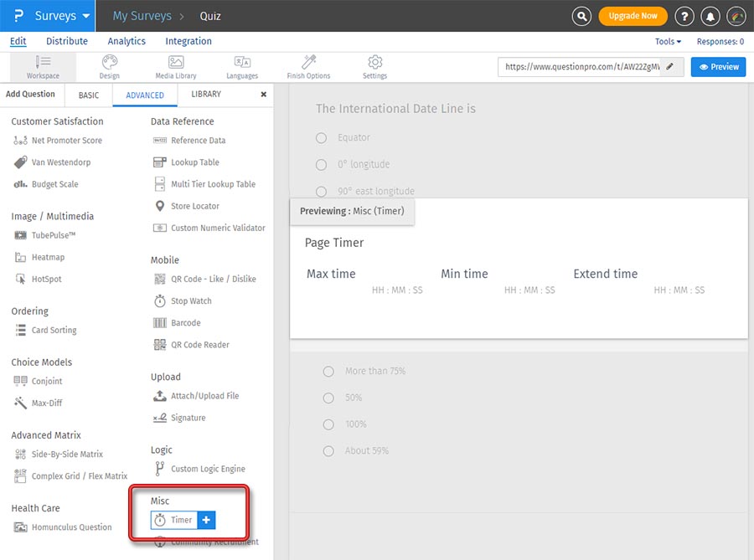The height and width of the screenshot is (560, 754).
Task: Switch to the LIBRARY tab
Action: click(x=206, y=95)
